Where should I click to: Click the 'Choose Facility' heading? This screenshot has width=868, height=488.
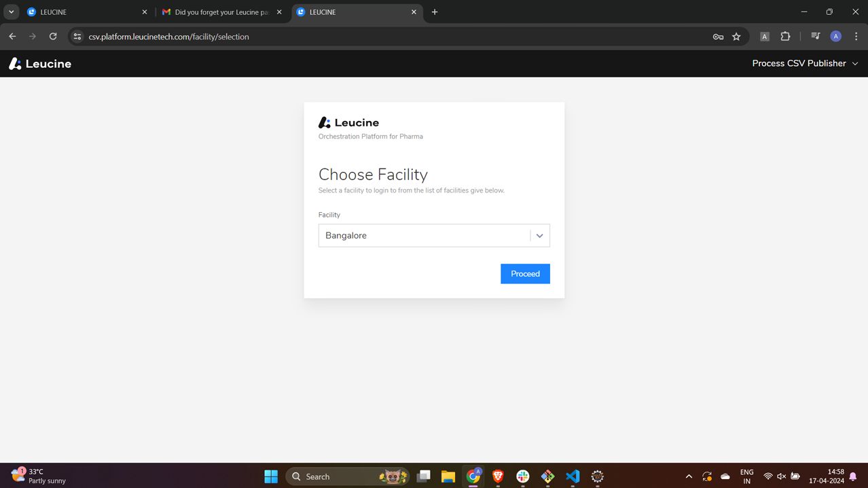click(x=373, y=175)
